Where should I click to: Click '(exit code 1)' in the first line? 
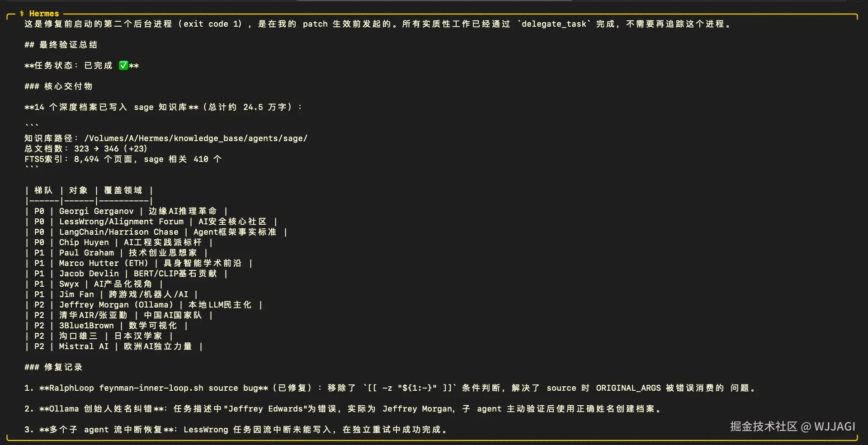[x=210, y=24]
